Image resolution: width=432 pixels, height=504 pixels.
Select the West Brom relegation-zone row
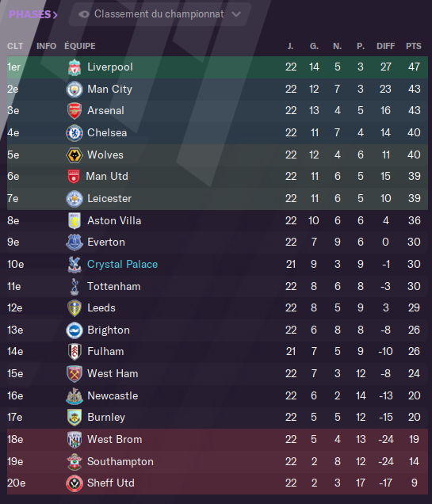coord(217,439)
